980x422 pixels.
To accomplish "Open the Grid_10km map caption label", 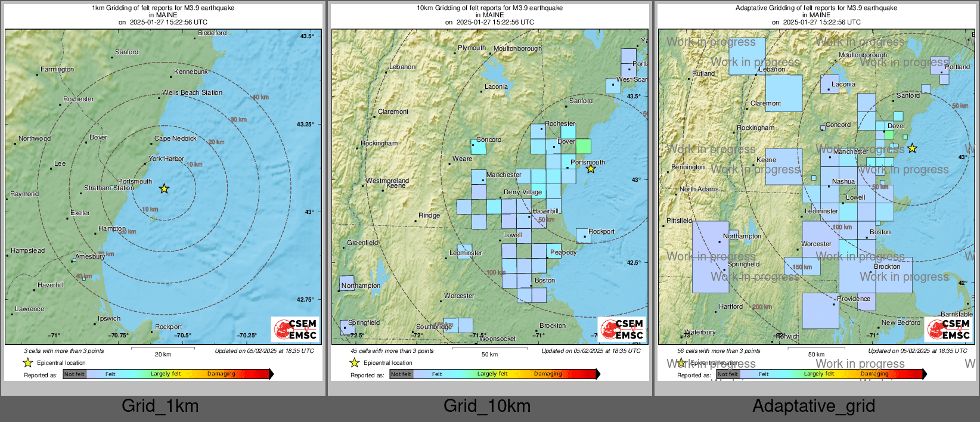I will pos(487,406).
